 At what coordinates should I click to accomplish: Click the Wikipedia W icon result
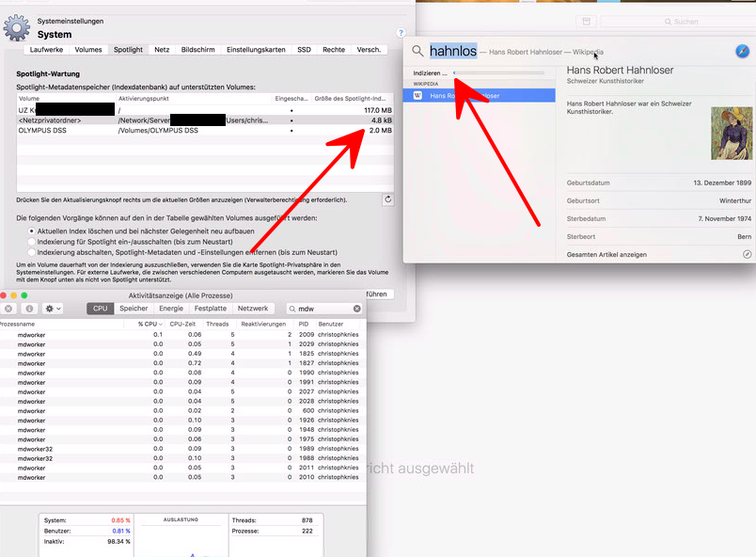click(x=417, y=95)
